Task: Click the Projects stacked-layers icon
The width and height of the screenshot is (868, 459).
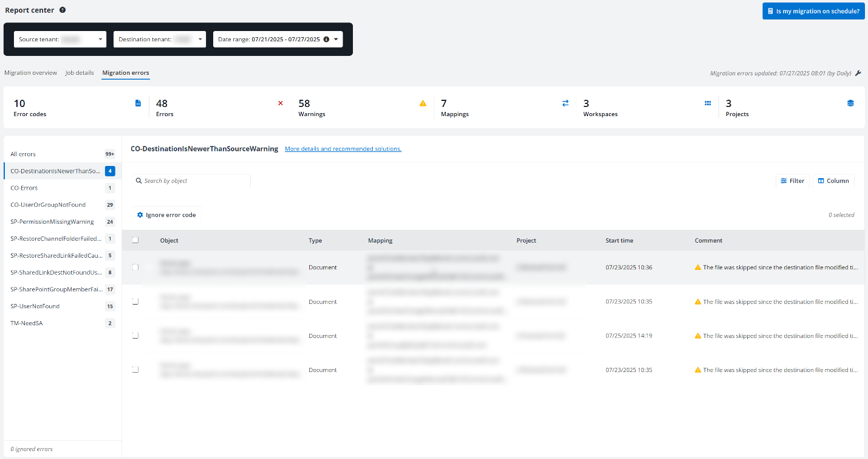Action: tap(850, 103)
